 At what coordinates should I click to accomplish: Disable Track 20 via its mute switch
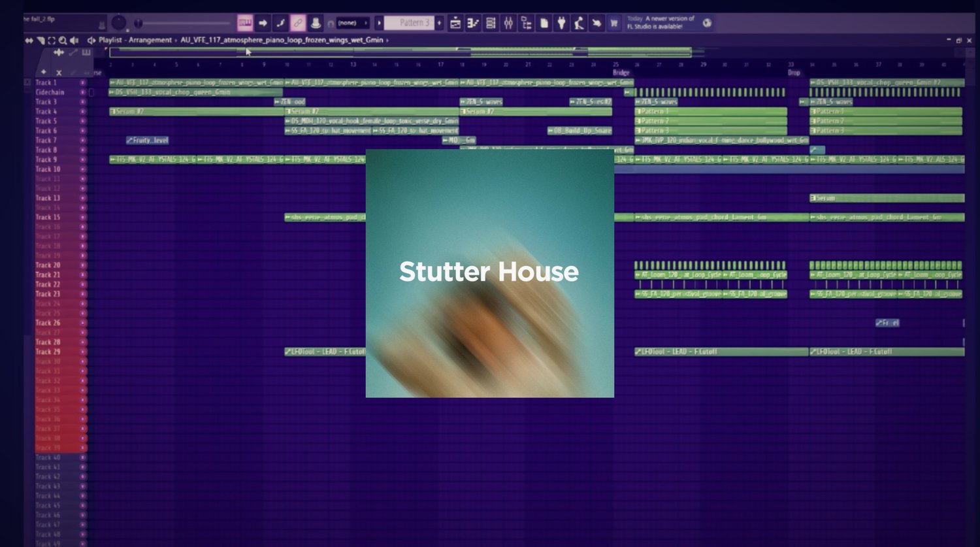point(83,265)
